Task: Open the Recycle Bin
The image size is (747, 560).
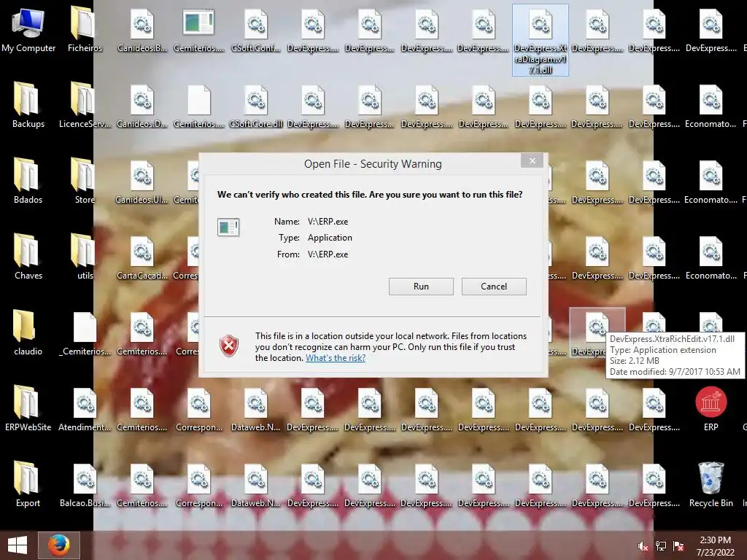Action: click(711, 484)
